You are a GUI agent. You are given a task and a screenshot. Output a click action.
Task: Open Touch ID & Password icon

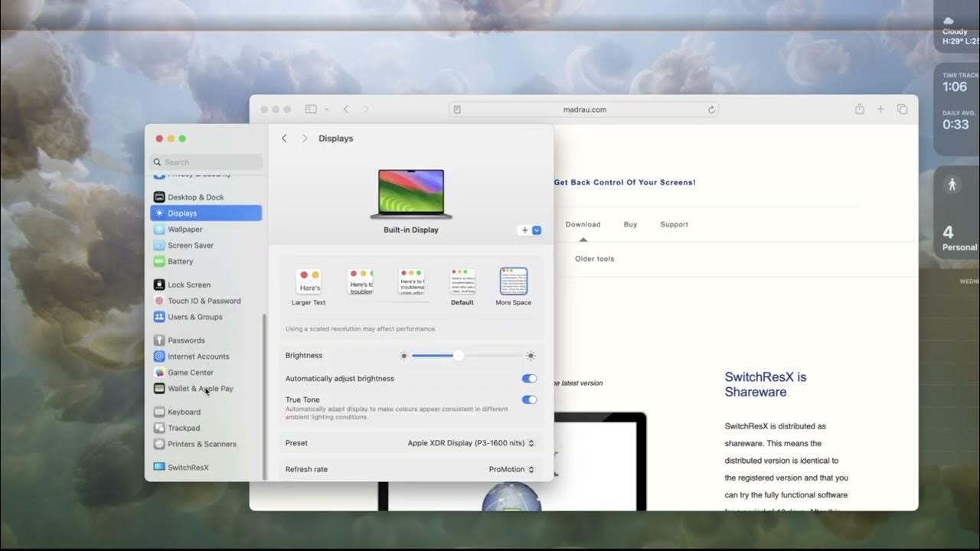click(x=159, y=301)
